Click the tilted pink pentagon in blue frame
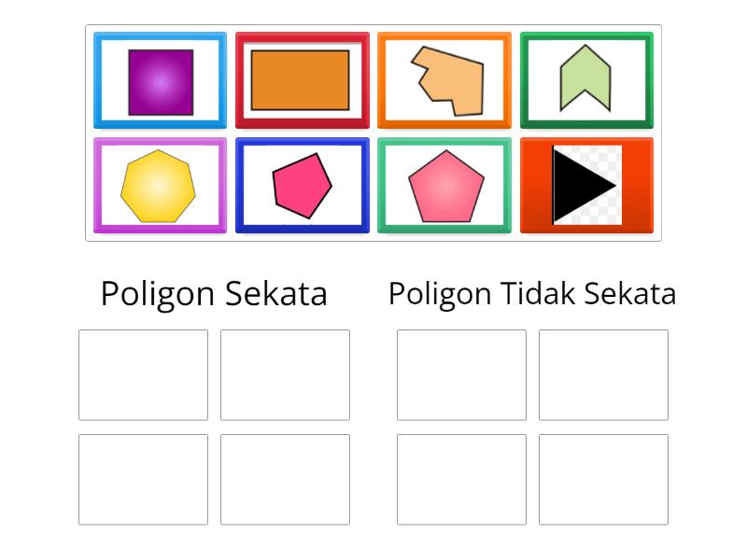 point(302,186)
